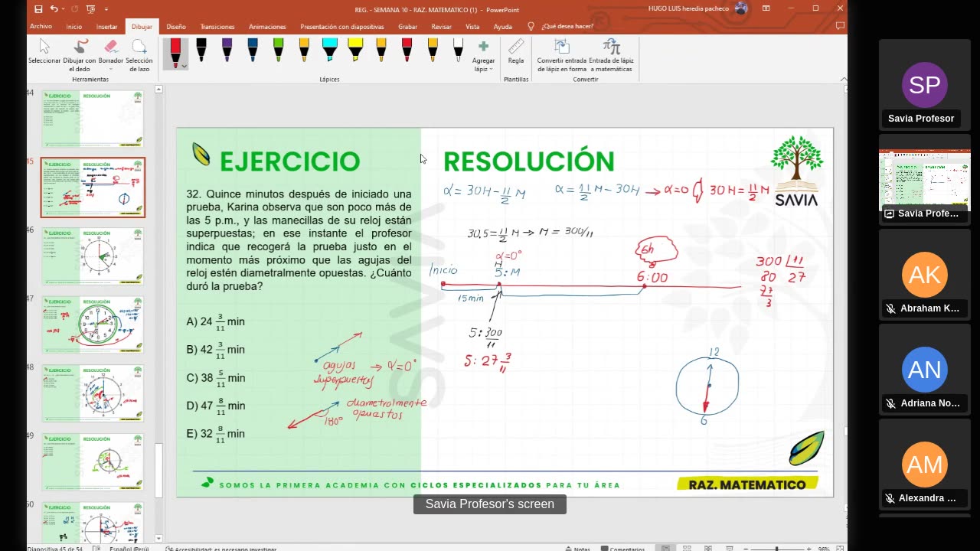Viewport: 980px width, 551px height.
Task: Open Customize Quick Access Toolbar dropdown
Action: [105, 9]
